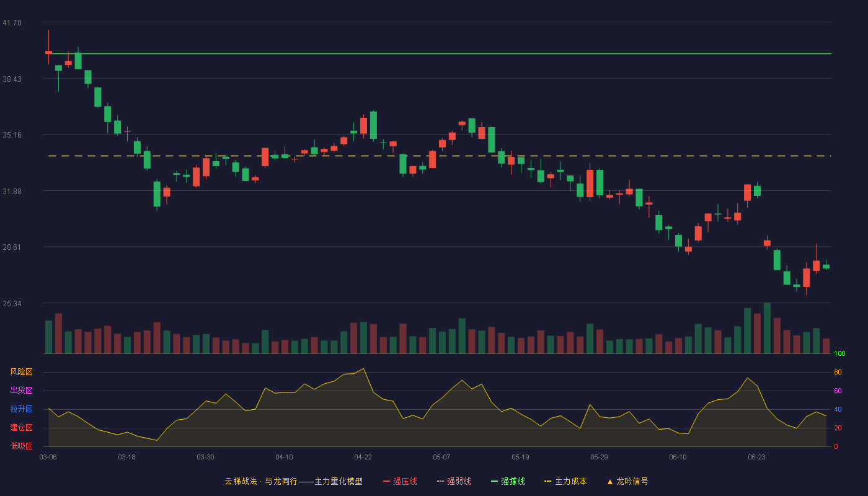Toggle the 强压线 legend item
868x496 pixels.
[x=400, y=481]
